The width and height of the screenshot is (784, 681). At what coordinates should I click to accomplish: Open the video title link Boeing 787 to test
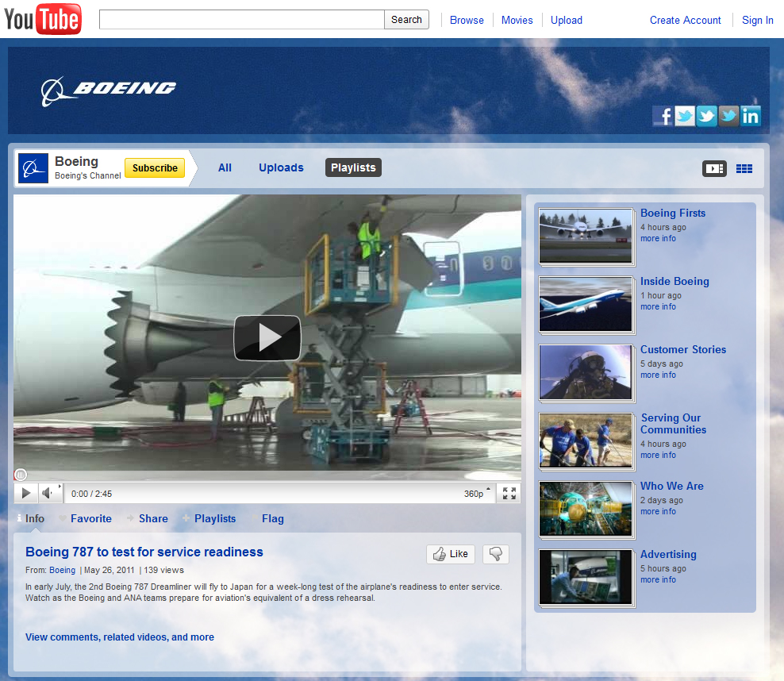pyautogui.click(x=144, y=552)
